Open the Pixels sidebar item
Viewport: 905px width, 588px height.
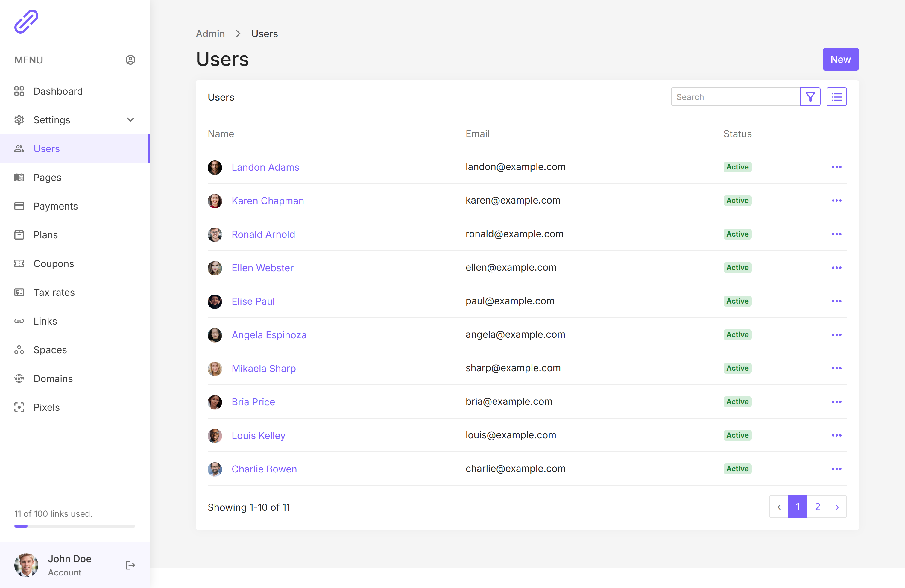pyautogui.click(x=46, y=407)
